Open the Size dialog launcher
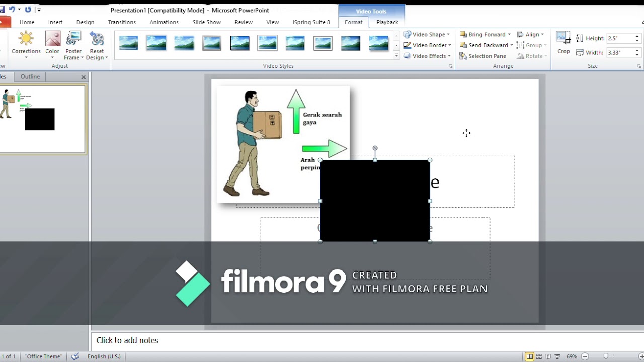The image size is (644, 362). click(639, 66)
